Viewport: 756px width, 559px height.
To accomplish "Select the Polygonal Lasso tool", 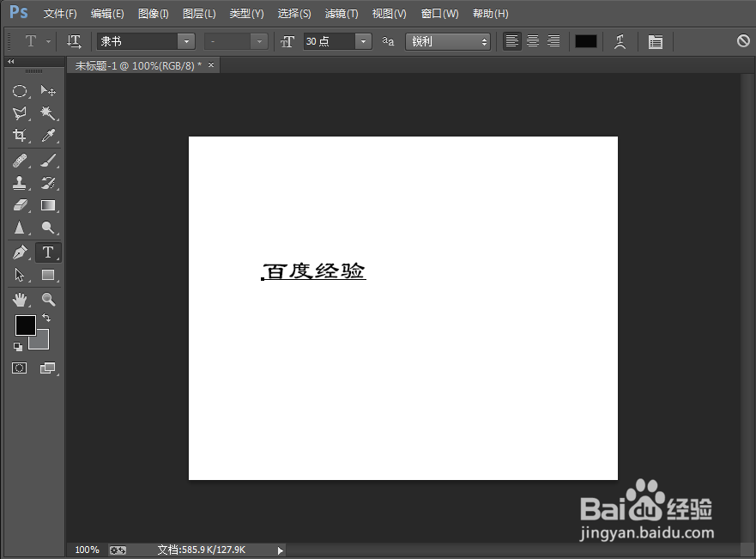I will click(19, 113).
